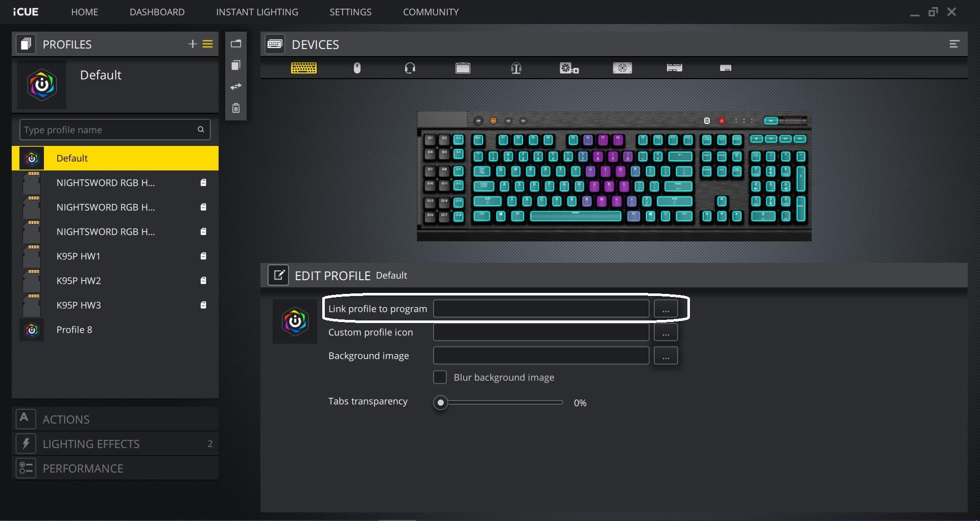This screenshot has height=521, width=980.
Task: Open the PROFILES hamburger menu
Action: click(x=207, y=44)
